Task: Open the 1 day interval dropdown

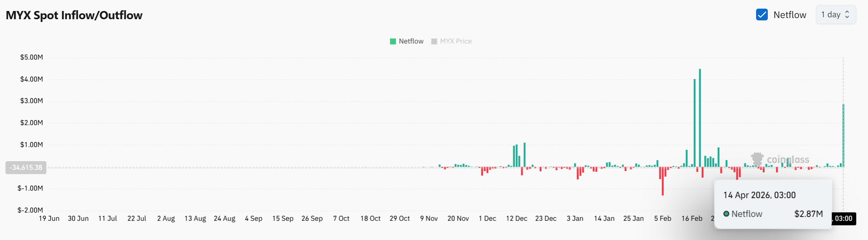Action: pyautogui.click(x=835, y=15)
